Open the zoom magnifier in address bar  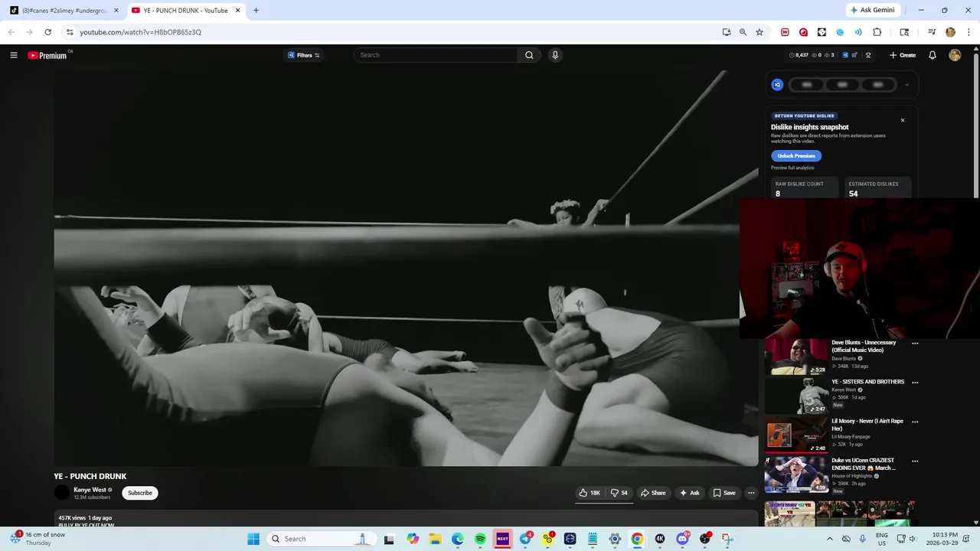point(743,32)
